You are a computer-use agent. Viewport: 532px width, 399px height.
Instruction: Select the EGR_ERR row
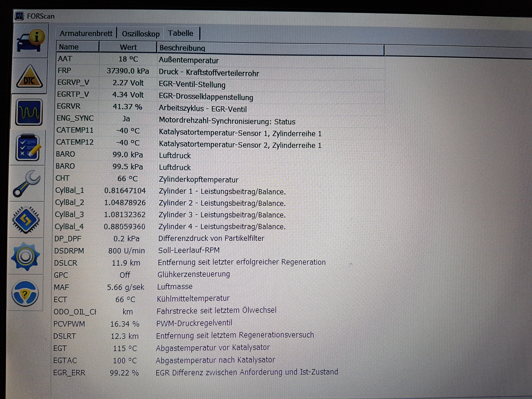69,372
